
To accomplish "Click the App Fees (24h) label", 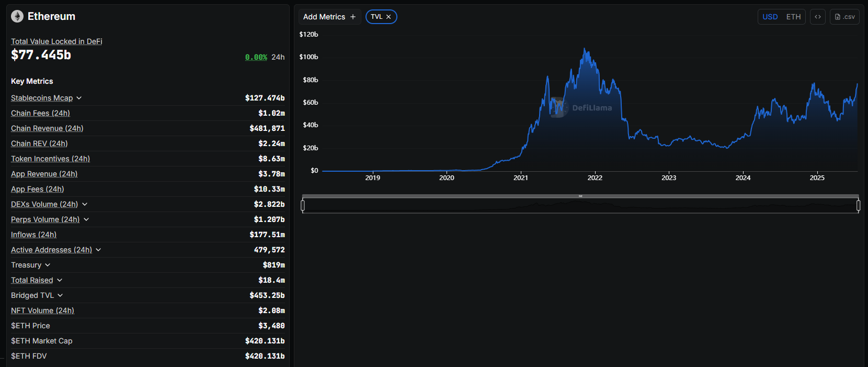I will pos(37,189).
